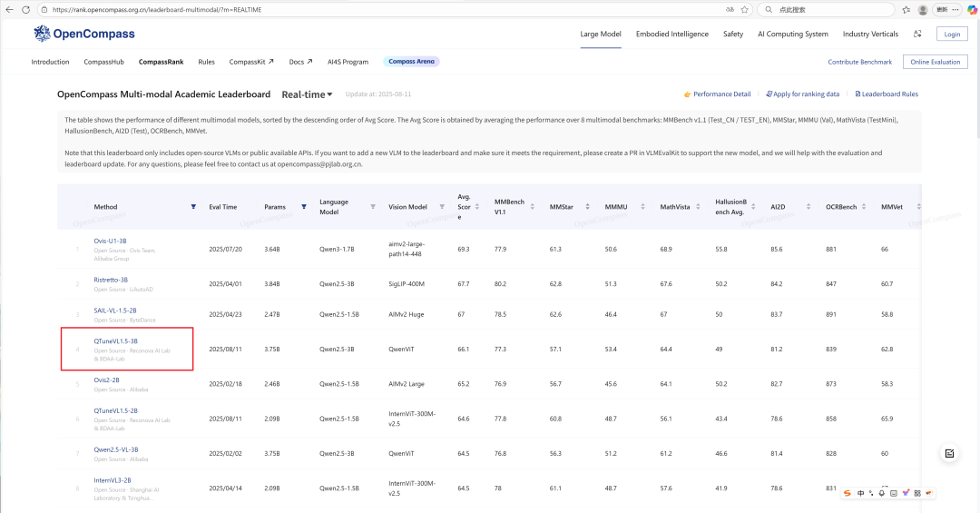Open Contribute Benchmark link
Screen dimensions: 980x513
(x=859, y=62)
